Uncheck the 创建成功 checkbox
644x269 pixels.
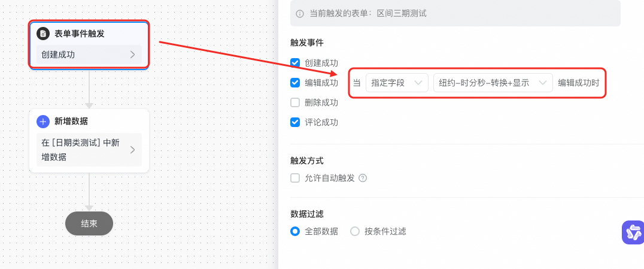click(x=295, y=63)
